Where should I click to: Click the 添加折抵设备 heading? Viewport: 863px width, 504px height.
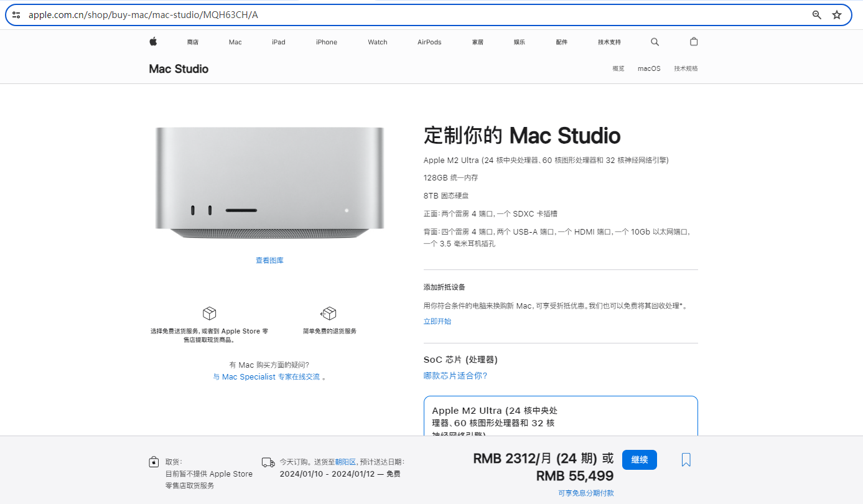(444, 287)
